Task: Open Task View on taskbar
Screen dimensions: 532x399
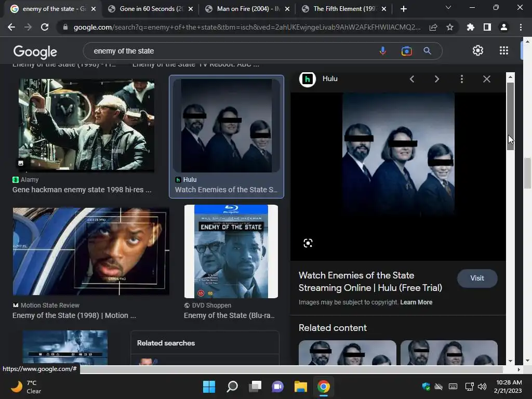Action: click(255, 387)
